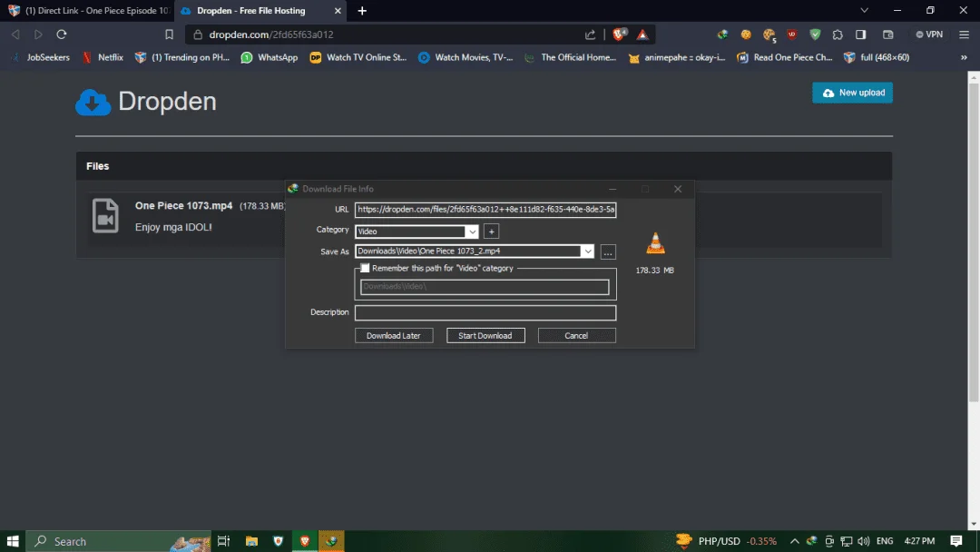Click the Windows taskbar Search box

coord(119,541)
